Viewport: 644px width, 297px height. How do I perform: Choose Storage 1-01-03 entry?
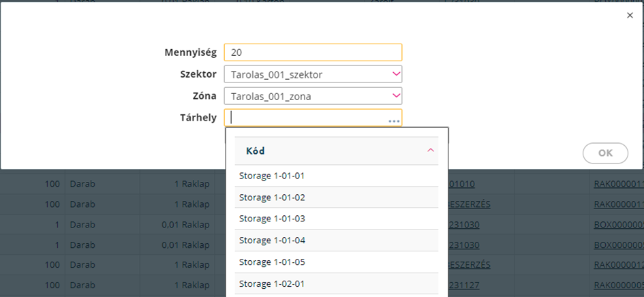point(337,219)
